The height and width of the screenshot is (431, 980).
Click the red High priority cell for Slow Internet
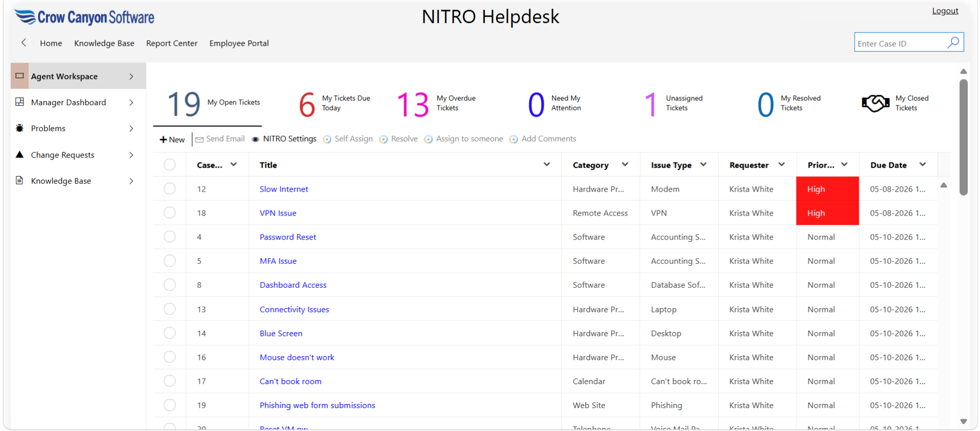[828, 188]
